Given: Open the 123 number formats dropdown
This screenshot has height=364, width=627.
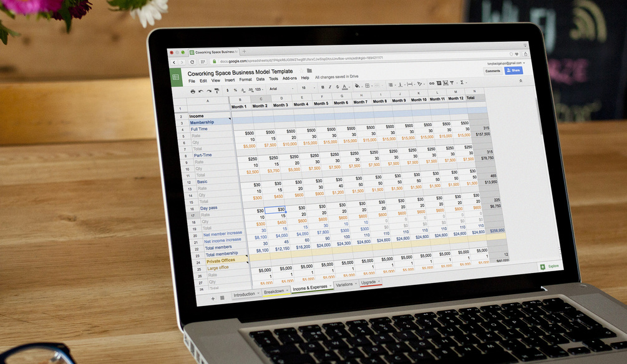Looking at the screenshot, I should pos(259,90).
